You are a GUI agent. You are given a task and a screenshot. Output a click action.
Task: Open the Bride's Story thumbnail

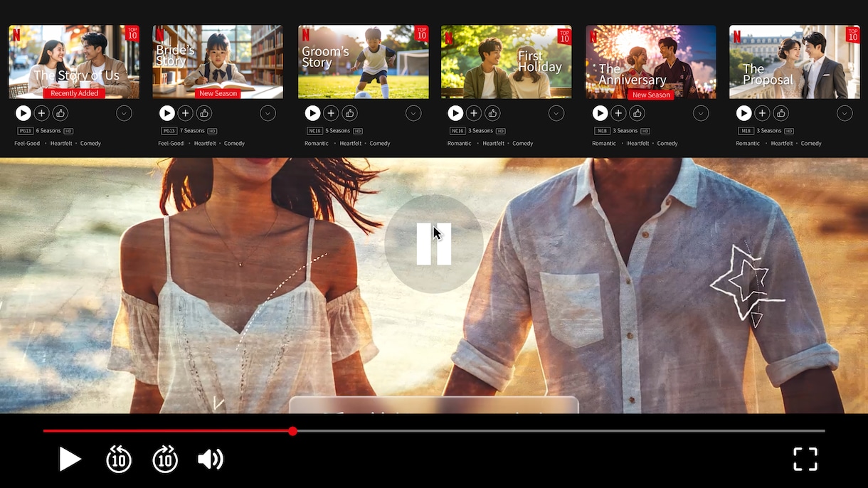(x=218, y=62)
